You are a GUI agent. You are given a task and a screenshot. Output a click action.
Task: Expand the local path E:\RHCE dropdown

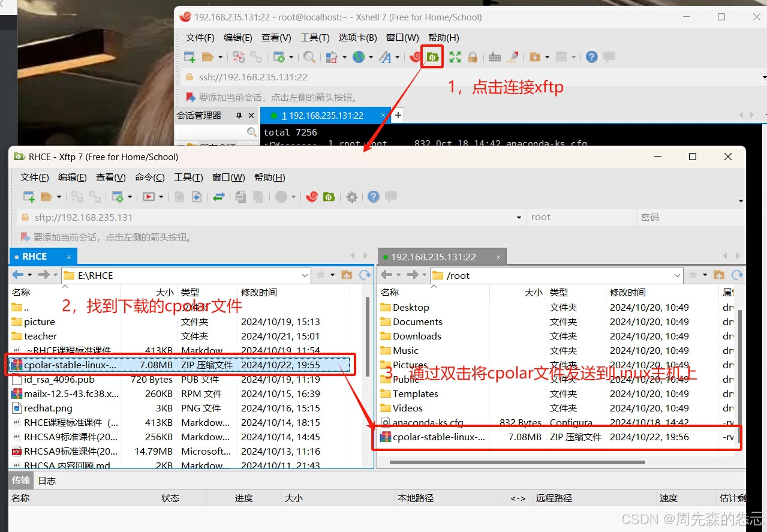point(305,275)
